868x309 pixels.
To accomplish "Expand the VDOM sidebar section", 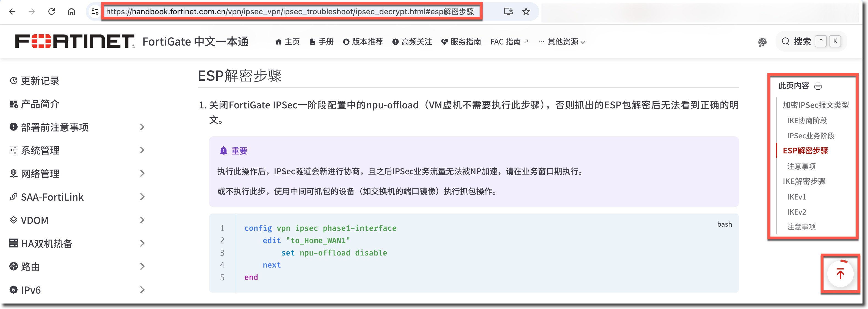I will click(142, 220).
